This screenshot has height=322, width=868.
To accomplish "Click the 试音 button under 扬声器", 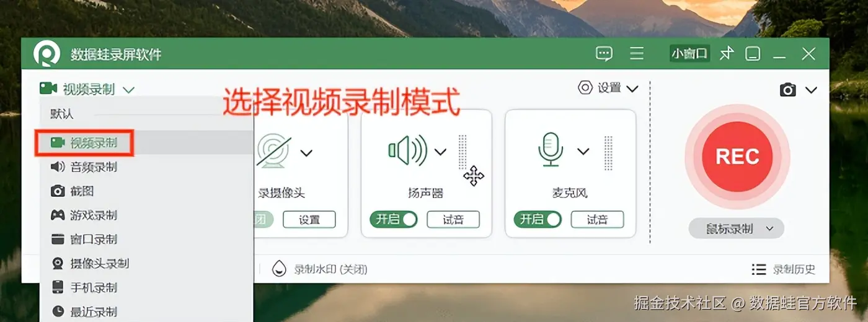I will click(x=453, y=219).
